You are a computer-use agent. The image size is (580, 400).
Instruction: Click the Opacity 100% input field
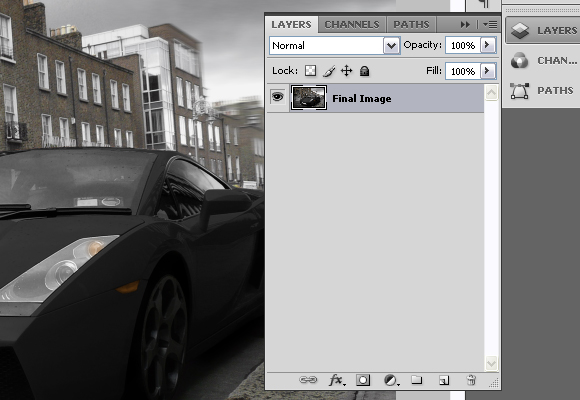pyautogui.click(x=463, y=45)
